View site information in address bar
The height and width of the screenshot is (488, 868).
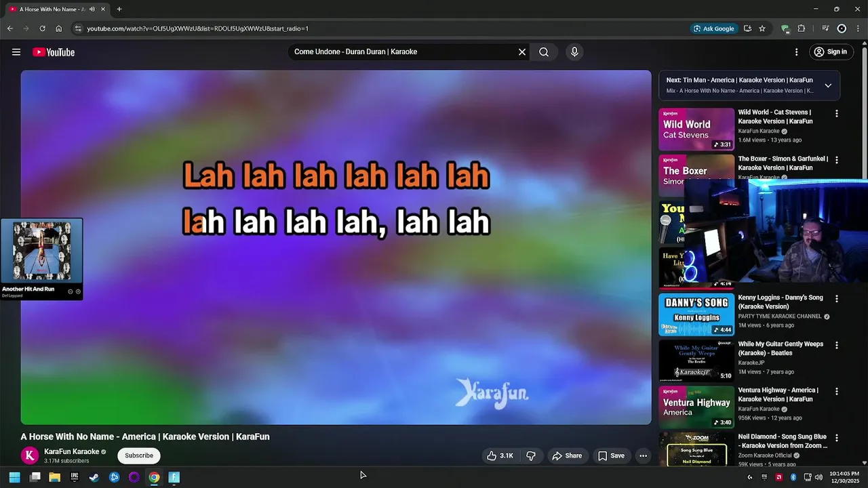[x=78, y=28]
